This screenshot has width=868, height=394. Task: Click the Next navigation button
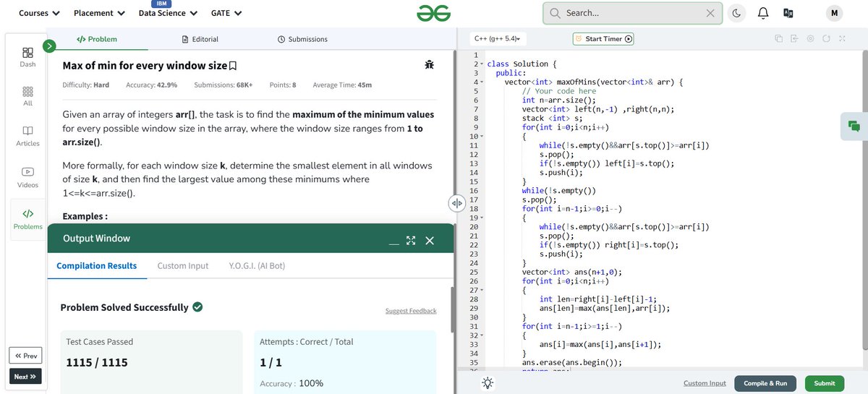coord(25,376)
